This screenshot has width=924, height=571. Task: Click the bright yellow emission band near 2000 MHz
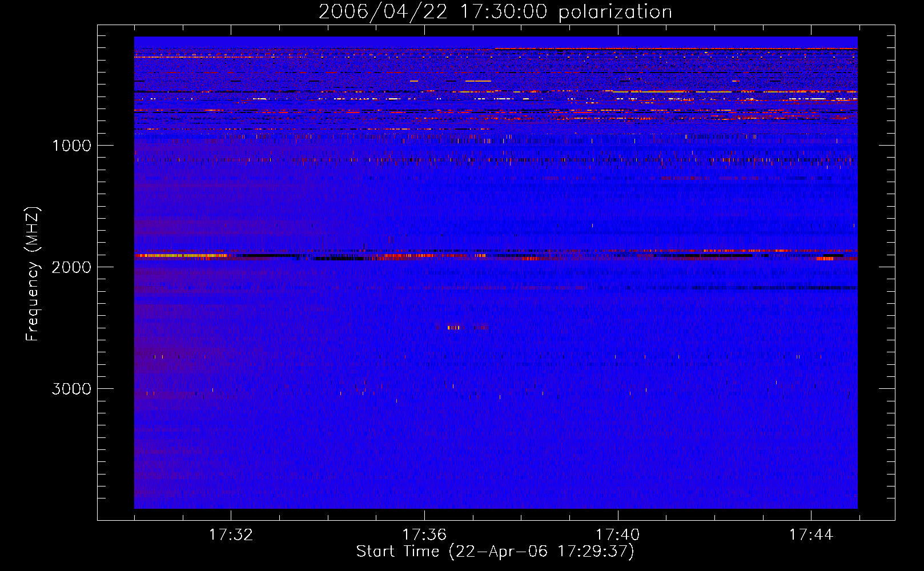181,256
